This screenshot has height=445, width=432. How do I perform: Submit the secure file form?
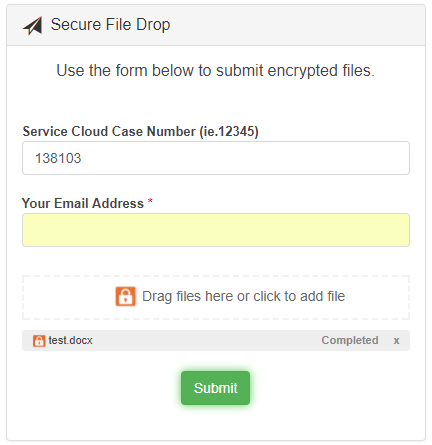215,388
